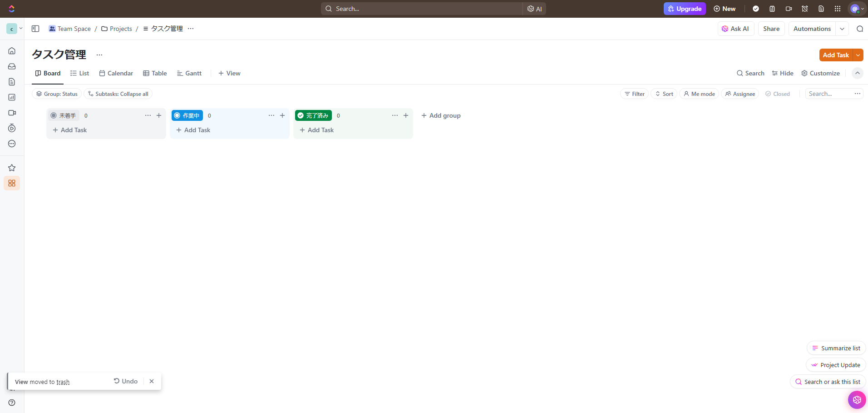Select the green 完了済み status label
This screenshot has width=868, height=413.
point(313,115)
